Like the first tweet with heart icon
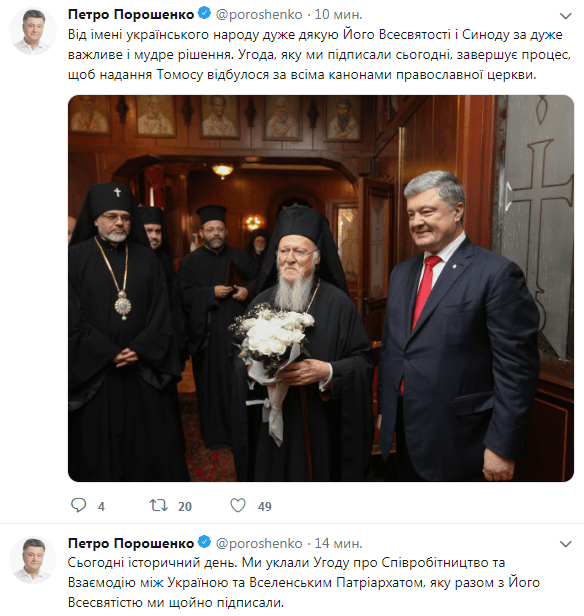Image resolution: width=584 pixels, height=616 pixels. point(238,505)
